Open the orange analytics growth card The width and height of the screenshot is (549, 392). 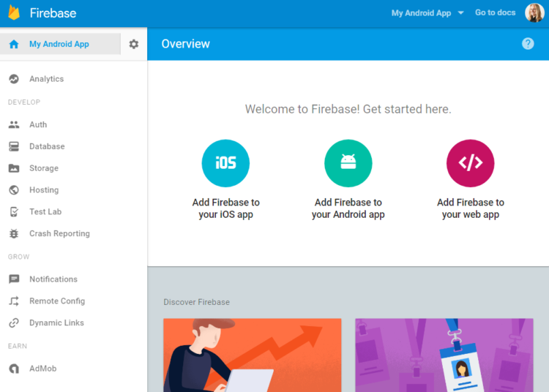pos(252,355)
